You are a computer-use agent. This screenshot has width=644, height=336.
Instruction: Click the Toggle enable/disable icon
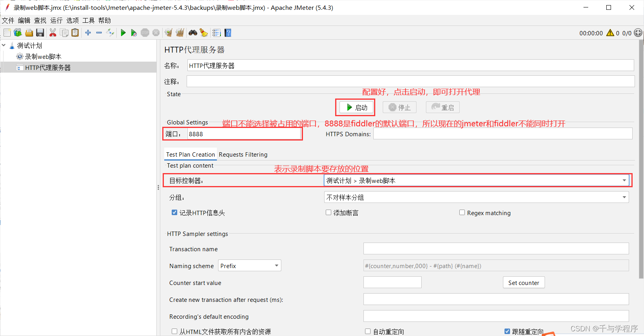coord(110,33)
